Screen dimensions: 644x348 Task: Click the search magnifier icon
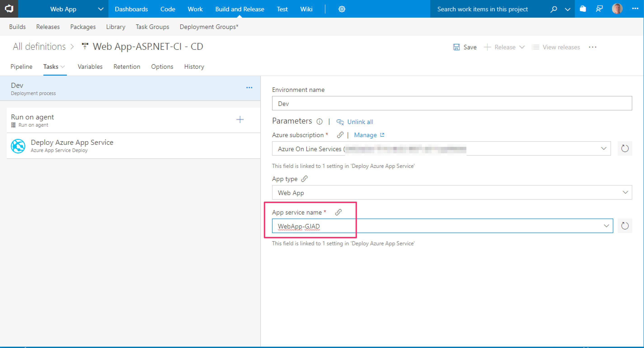coord(553,9)
